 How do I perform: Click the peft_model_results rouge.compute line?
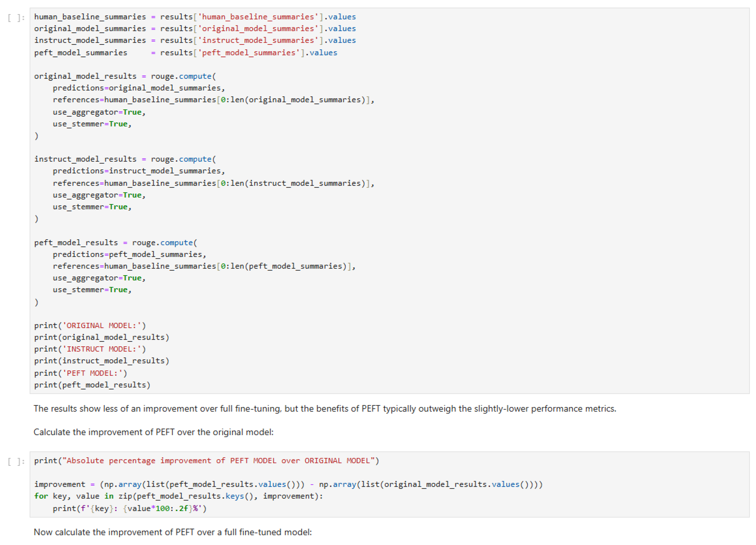coord(116,242)
